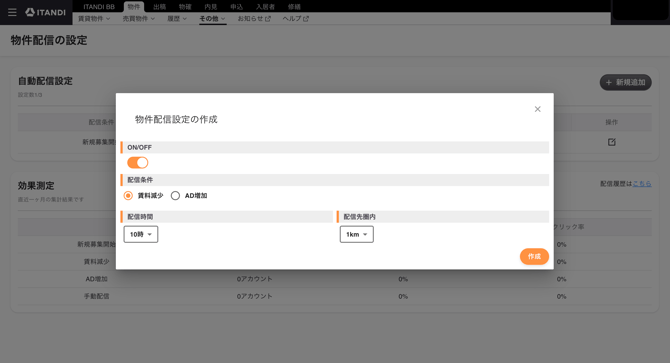Click the 物件配信の設定 page heading
The height and width of the screenshot is (363, 670).
click(49, 41)
